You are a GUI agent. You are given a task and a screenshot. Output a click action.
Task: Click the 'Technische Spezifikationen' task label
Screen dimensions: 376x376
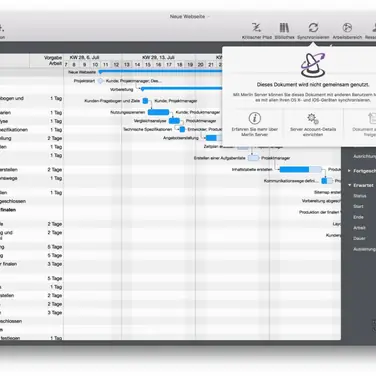pos(148,129)
